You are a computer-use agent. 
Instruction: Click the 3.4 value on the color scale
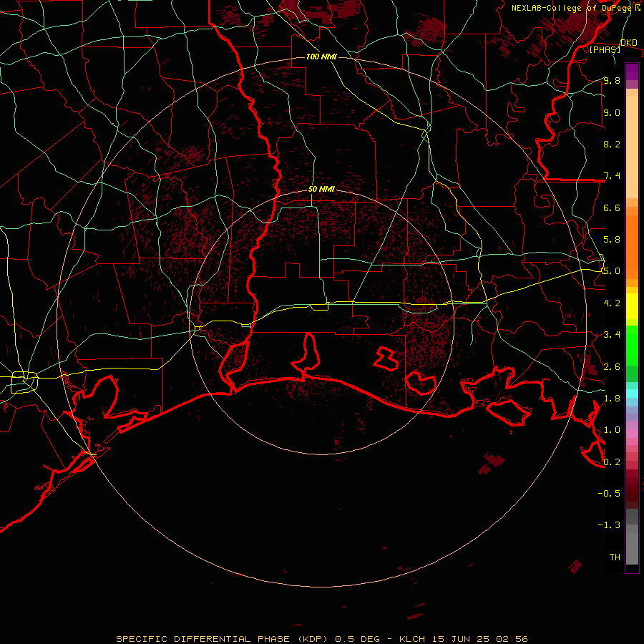click(x=612, y=335)
